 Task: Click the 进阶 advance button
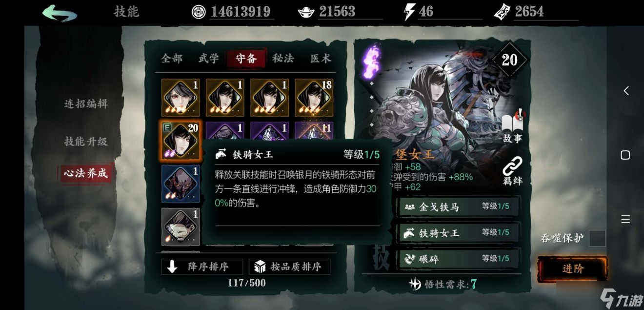tap(573, 269)
